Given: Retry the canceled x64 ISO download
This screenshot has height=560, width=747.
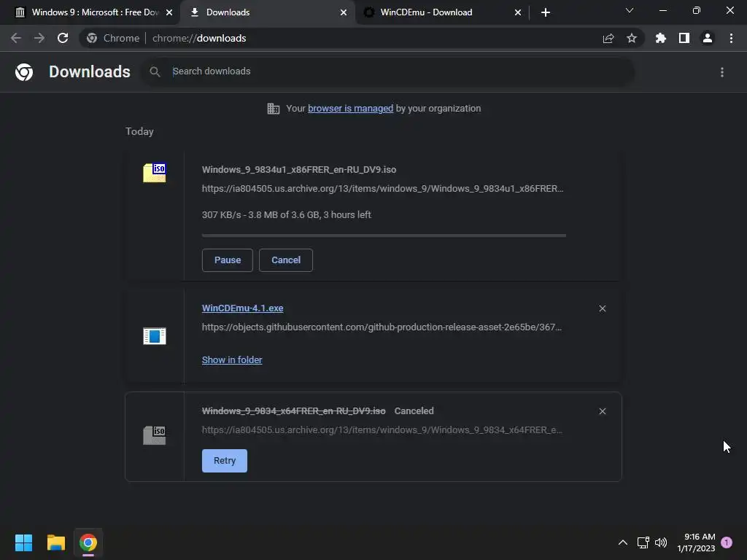Looking at the screenshot, I should pos(225,461).
